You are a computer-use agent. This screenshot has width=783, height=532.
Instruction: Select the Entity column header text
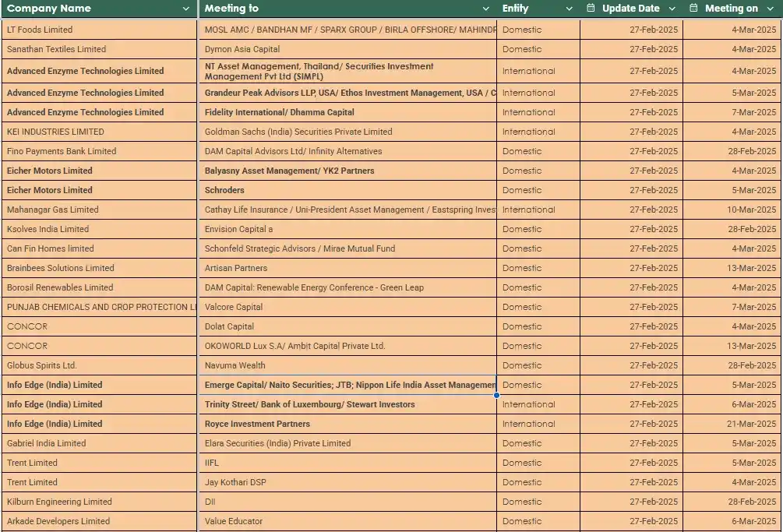click(515, 9)
